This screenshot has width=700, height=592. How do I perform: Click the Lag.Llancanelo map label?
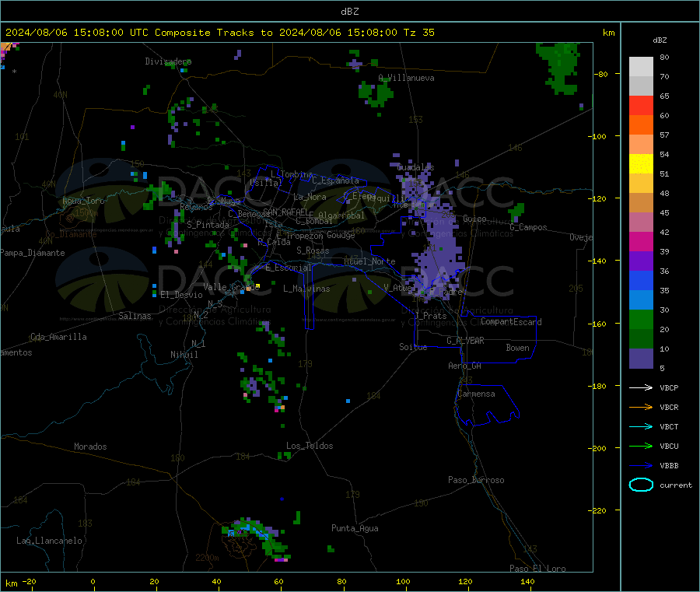pyautogui.click(x=50, y=541)
